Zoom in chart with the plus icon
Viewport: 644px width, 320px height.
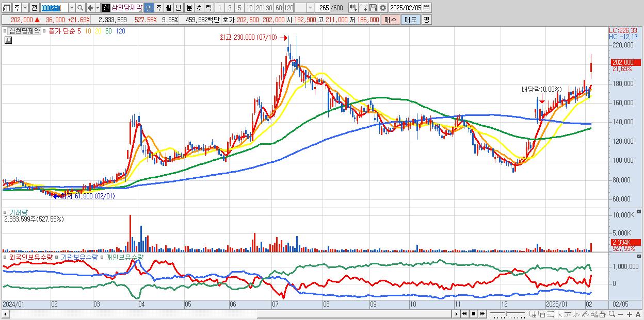point(630,314)
